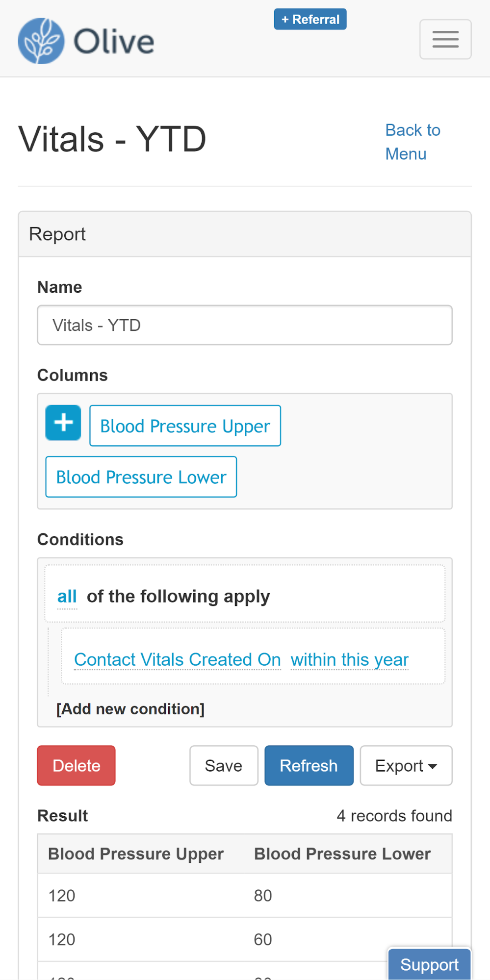Viewport: 490px width, 980px height.
Task: Select the Blood Pressure Lower column tag
Action: click(141, 477)
